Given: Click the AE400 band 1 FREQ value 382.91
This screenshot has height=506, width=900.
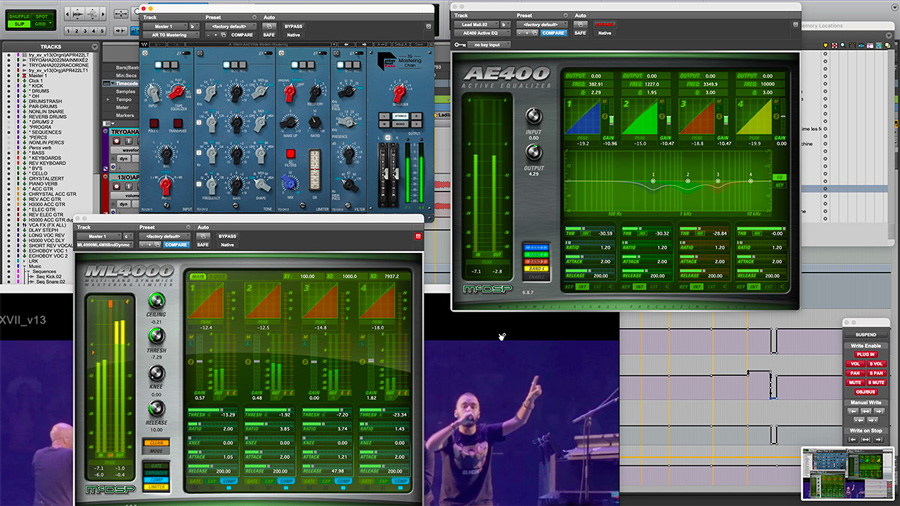Looking at the screenshot, I should coord(595,84).
